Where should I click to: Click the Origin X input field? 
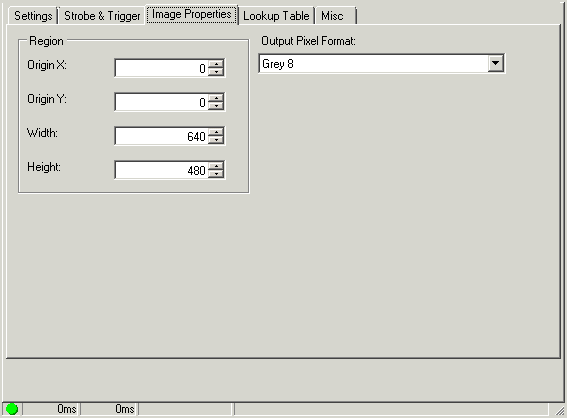click(x=161, y=68)
